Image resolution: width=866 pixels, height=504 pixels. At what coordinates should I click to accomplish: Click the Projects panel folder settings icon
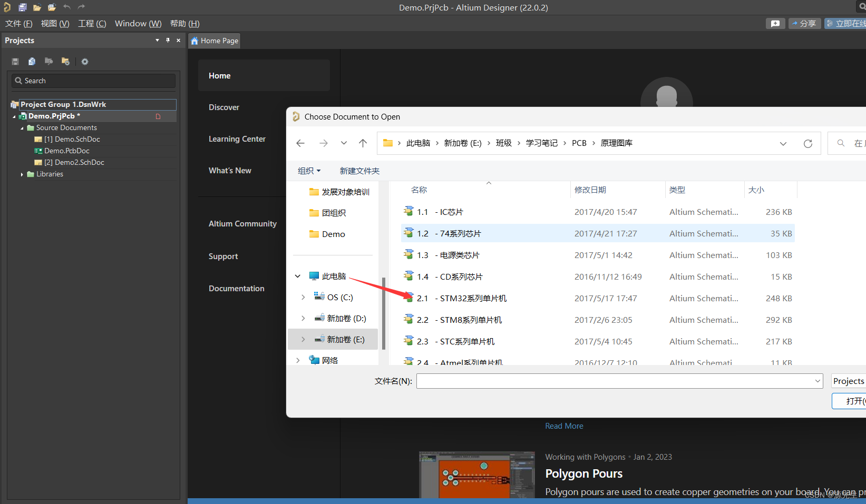coord(65,62)
